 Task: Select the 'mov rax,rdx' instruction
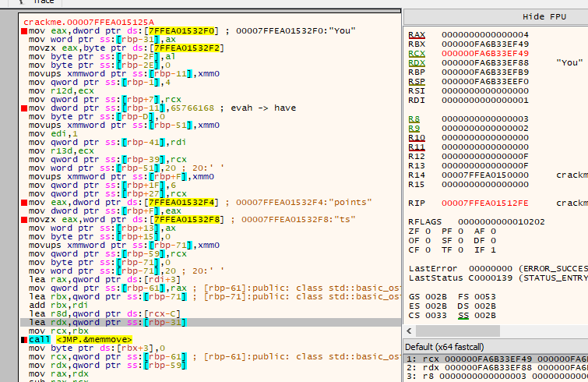pyautogui.click(x=59, y=374)
